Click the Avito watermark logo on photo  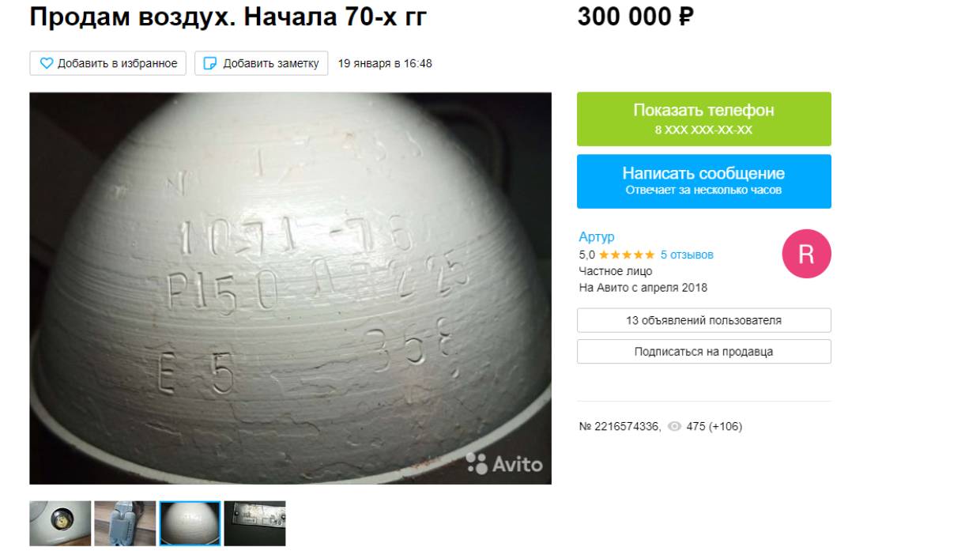pos(504,464)
